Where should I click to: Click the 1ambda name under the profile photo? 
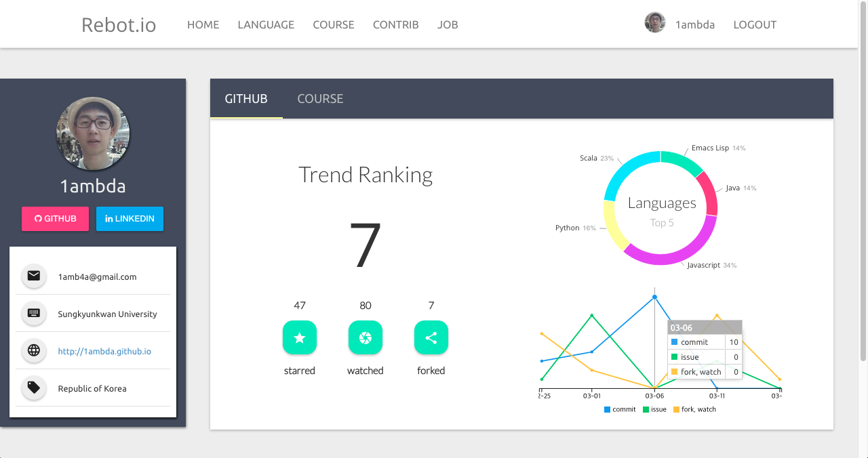tap(93, 186)
